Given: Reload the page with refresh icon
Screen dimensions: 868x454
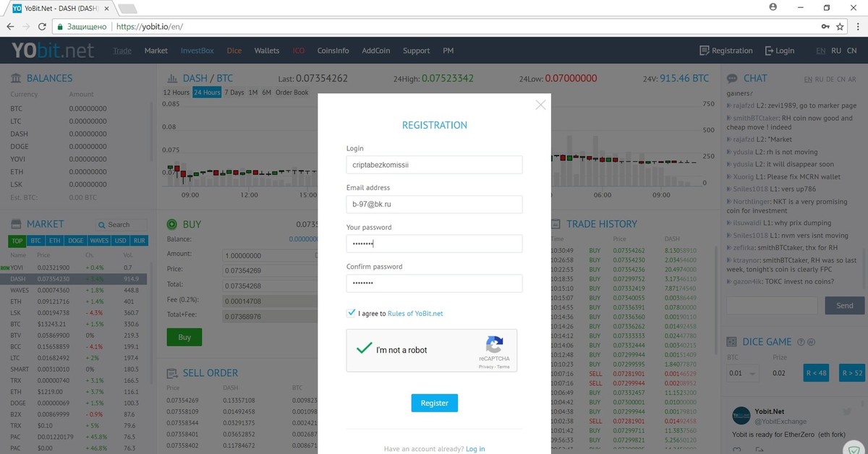Looking at the screenshot, I should pos(43,26).
